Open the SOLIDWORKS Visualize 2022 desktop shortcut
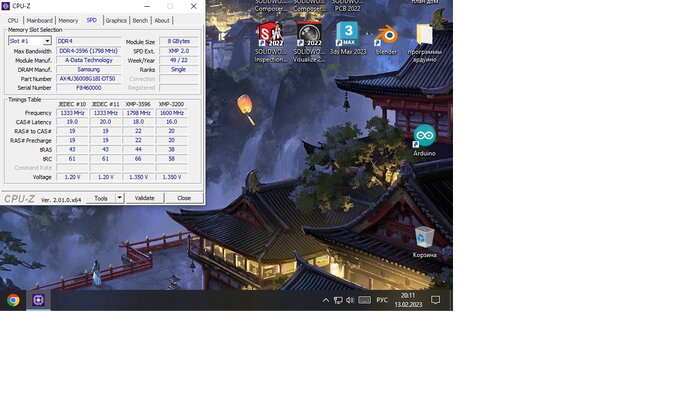The width and height of the screenshot is (700, 394). pyautogui.click(x=309, y=42)
